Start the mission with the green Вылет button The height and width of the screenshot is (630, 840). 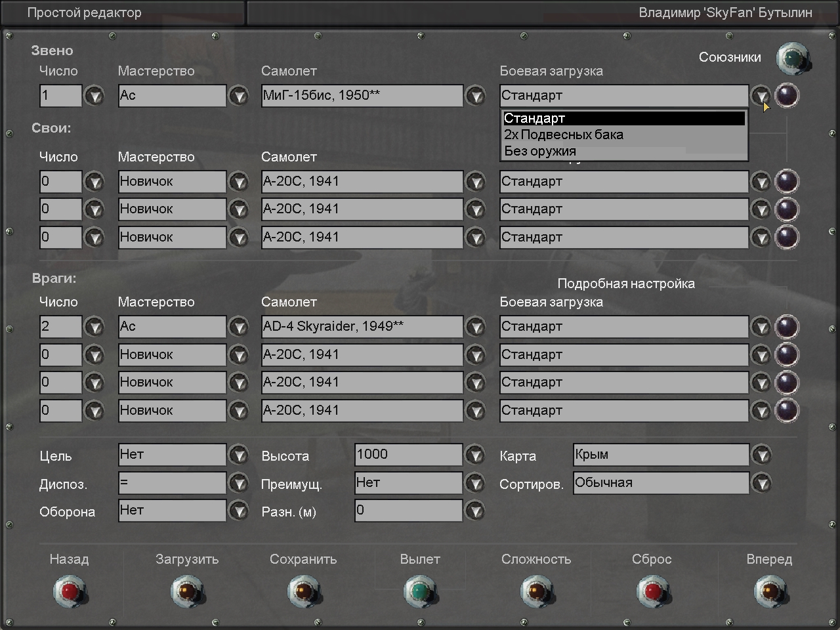[420, 591]
